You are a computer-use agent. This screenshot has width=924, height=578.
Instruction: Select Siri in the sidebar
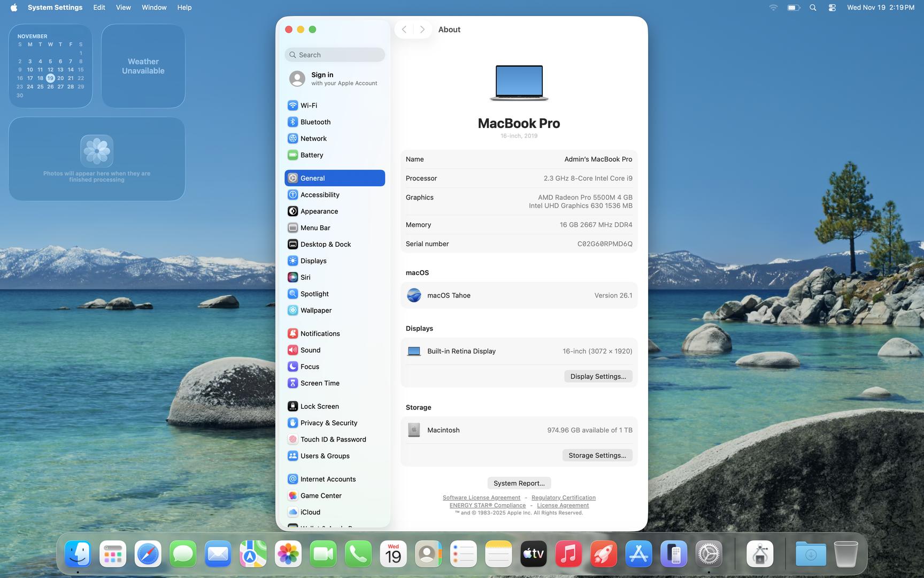(305, 277)
